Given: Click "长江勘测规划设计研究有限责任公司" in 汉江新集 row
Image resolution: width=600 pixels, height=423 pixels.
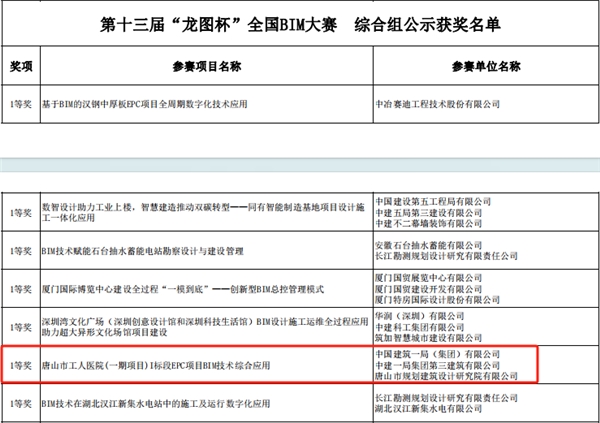Looking at the screenshot, I should 446,398.
